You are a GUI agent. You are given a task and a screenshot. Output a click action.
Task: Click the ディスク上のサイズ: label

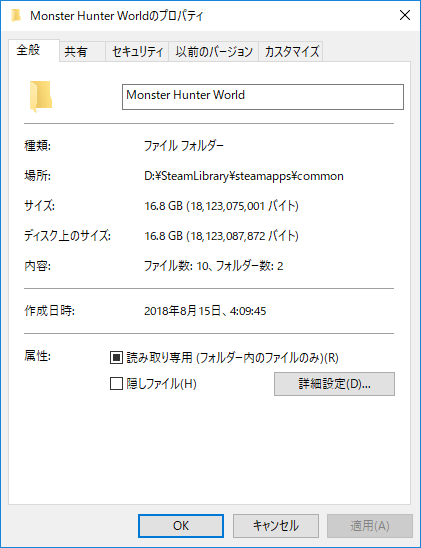[x=67, y=236]
